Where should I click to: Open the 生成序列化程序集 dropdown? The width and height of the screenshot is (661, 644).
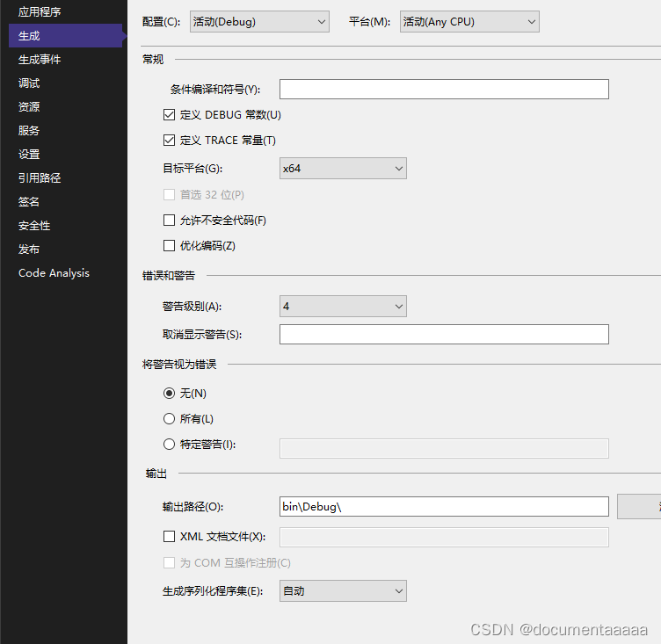tap(343, 591)
